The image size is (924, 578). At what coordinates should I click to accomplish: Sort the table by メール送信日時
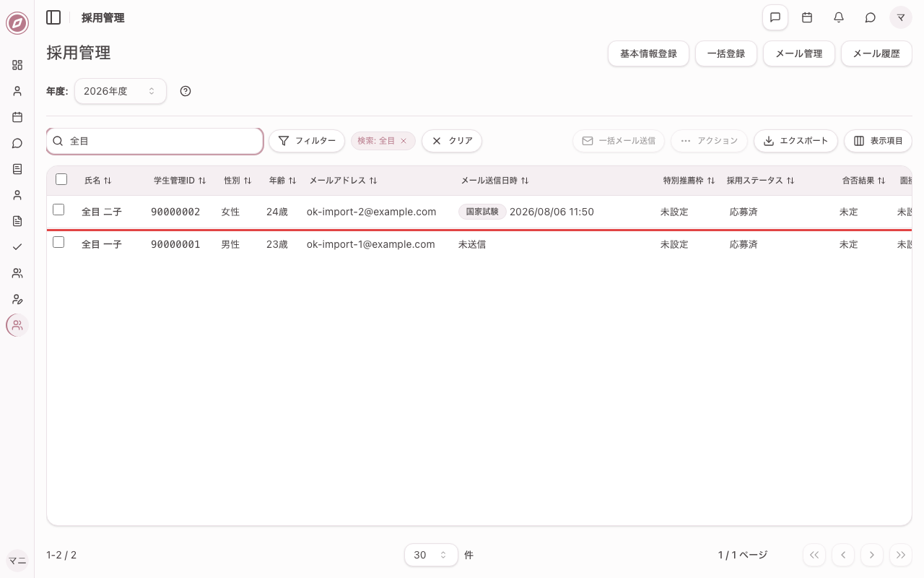tap(494, 181)
